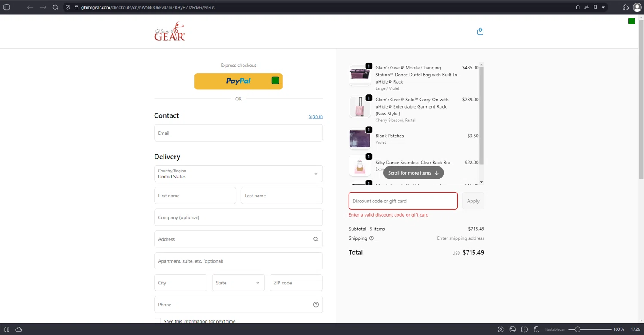
Task: Click Scroll for more items pill
Action: pyautogui.click(x=413, y=173)
